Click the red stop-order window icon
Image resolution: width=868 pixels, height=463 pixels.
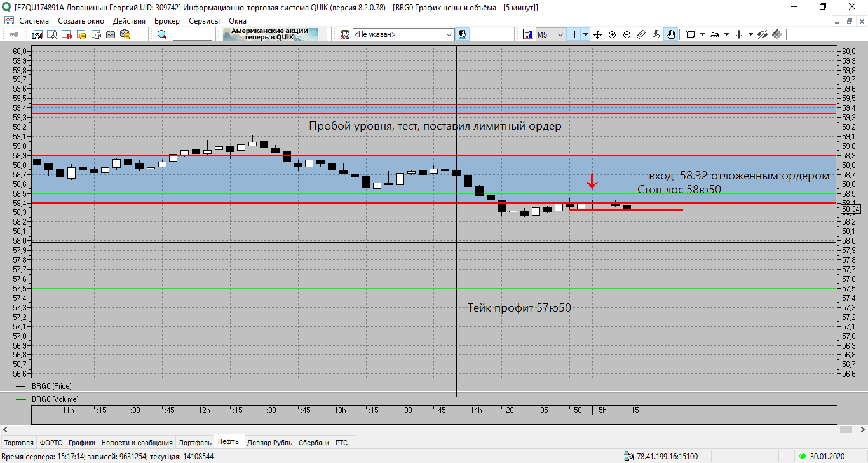pyautogui.click(x=67, y=34)
